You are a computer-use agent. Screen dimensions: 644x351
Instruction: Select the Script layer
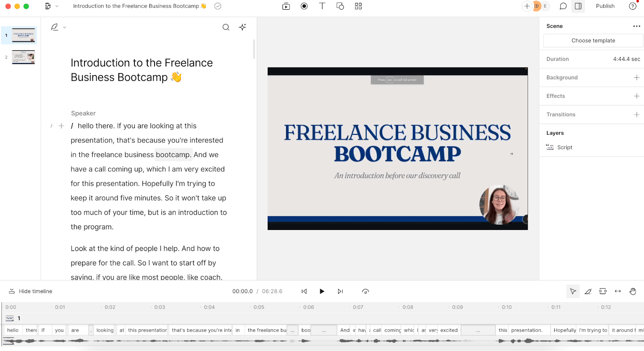click(564, 148)
